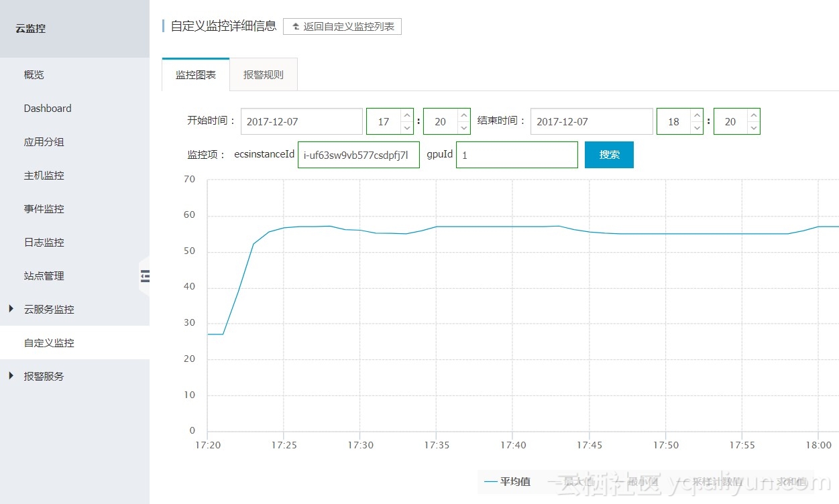Return via 返回自定义监控列表 button
839x504 pixels.
point(342,27)
